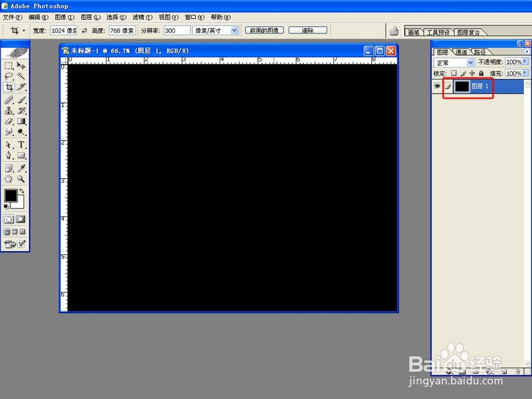
Task: Open the 编辑 menu
Action: click(x=38, y=18)
